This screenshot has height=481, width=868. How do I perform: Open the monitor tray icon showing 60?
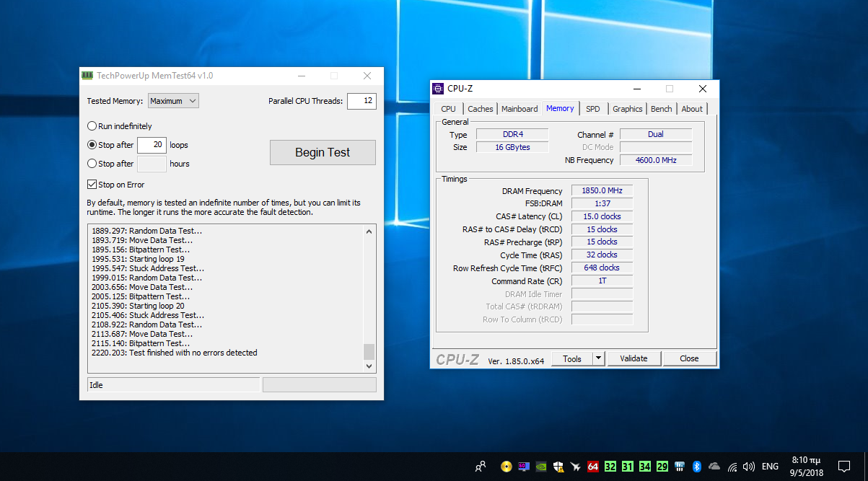tap(524, 466)
